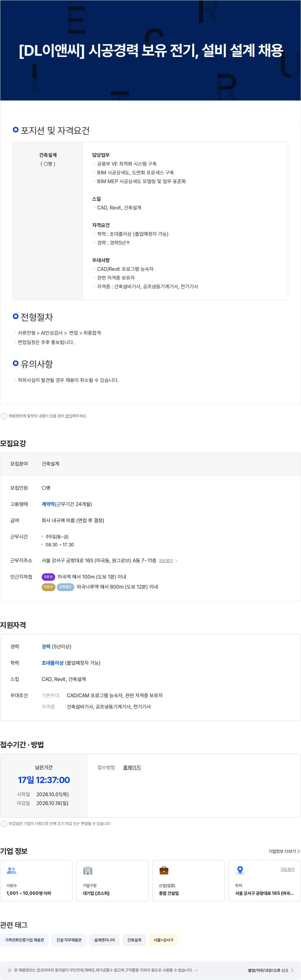The width and height of the screenshot is (301, 980).
Task: Click the 마곡나루역 에서 800m distance text
Action: tap(117, 587)
